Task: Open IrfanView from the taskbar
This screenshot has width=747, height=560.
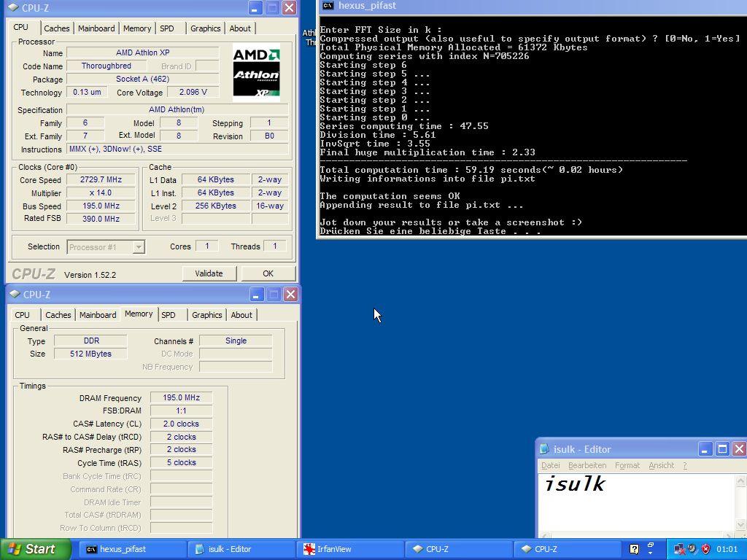Action: (x=349, y=549)
